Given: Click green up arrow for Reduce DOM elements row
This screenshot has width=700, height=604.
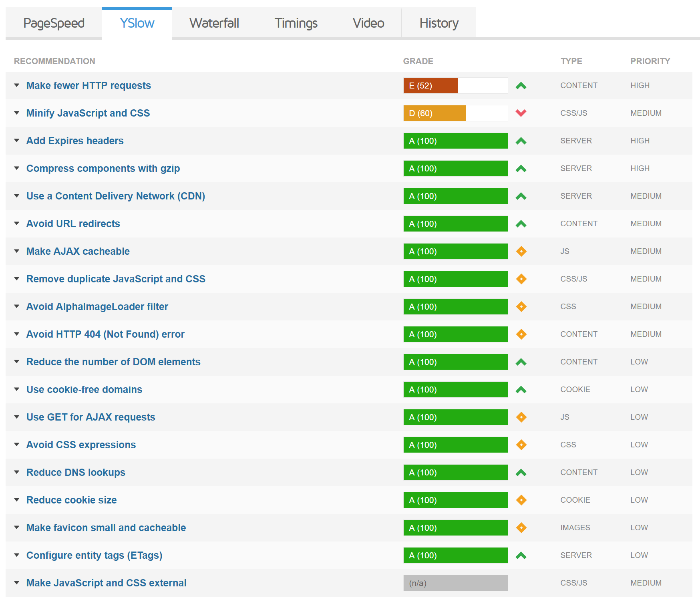Looking at the screenshot, I should pos(521,362).
